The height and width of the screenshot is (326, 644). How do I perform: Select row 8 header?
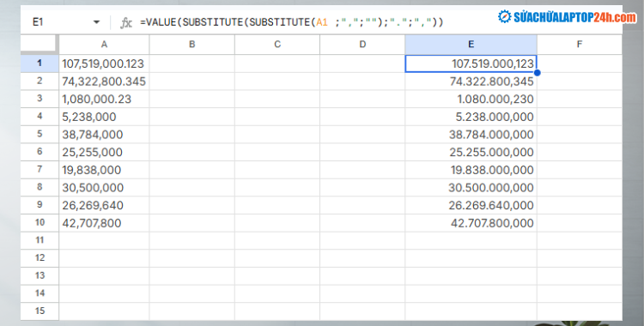(x=39, y=187)
